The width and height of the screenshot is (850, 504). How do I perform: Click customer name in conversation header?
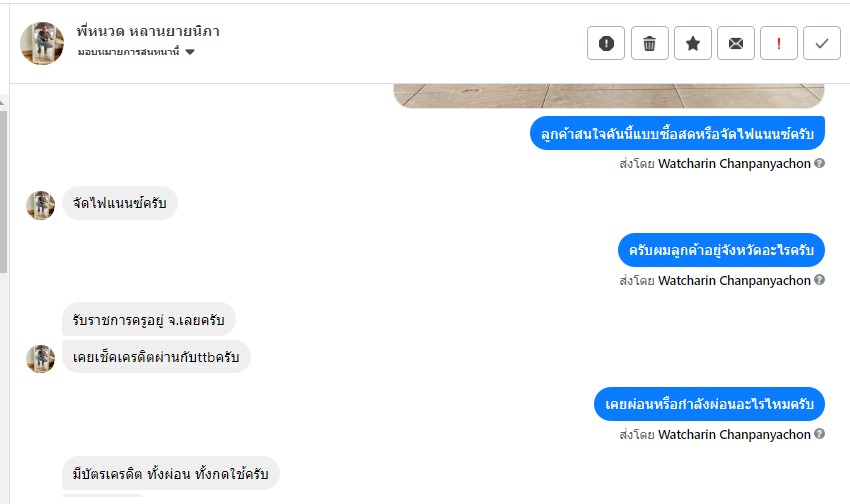coord(148,31)
